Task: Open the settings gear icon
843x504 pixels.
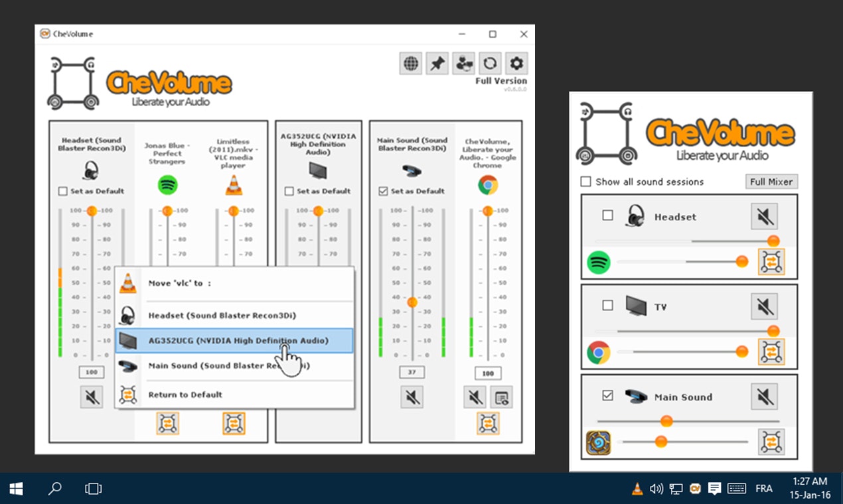Action: coord(516,64)
